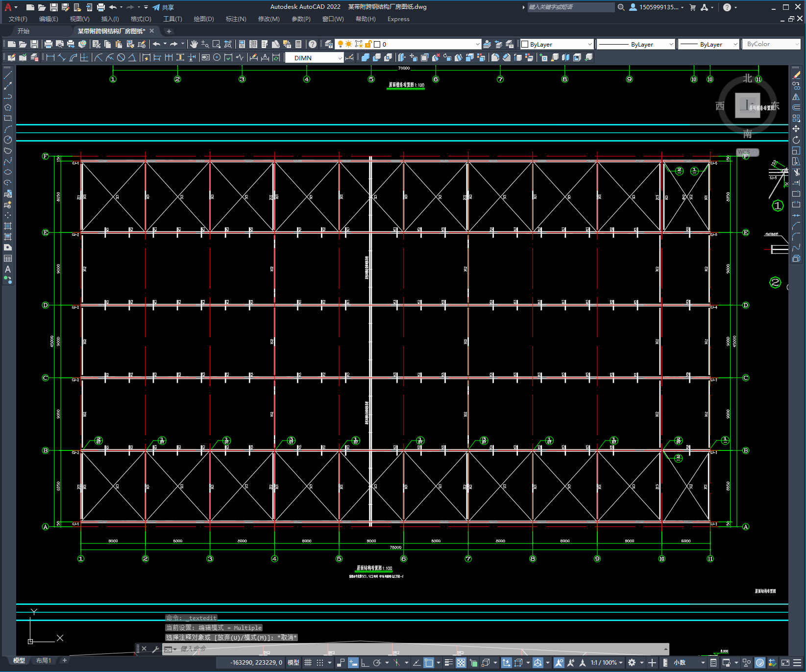
Task: Click the white layer color swatch in layer dropdown
Action: 377,44
